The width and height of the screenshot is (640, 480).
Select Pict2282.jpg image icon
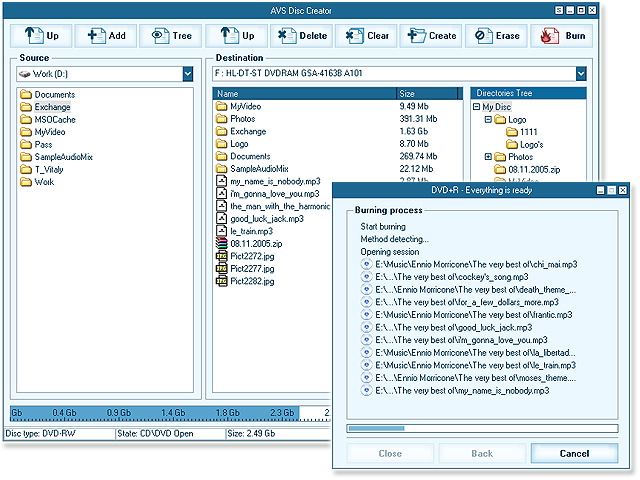click(x=222, y=281)
